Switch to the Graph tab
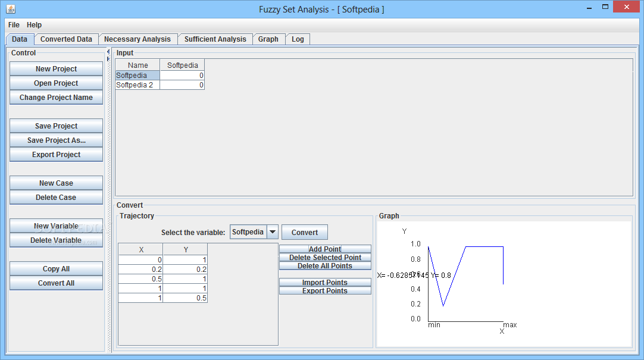The height and width of the screenshot is (360, 644). click(x=268, y=39)
